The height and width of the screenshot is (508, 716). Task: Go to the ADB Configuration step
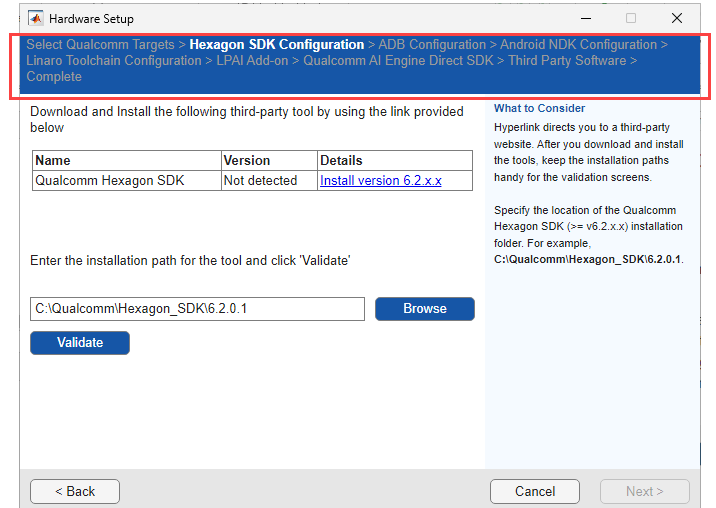pyautogui.click(x=431, y=45)
